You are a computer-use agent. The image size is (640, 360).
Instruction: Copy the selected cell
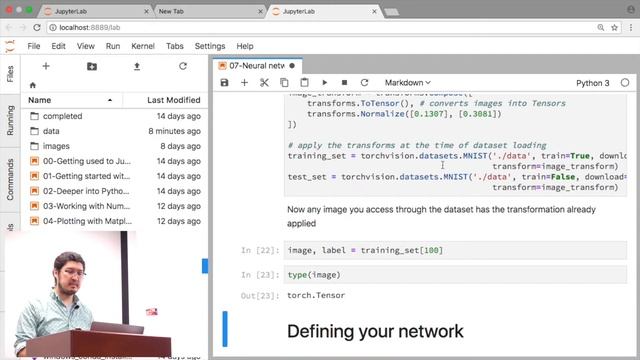[x=284, y=83]
